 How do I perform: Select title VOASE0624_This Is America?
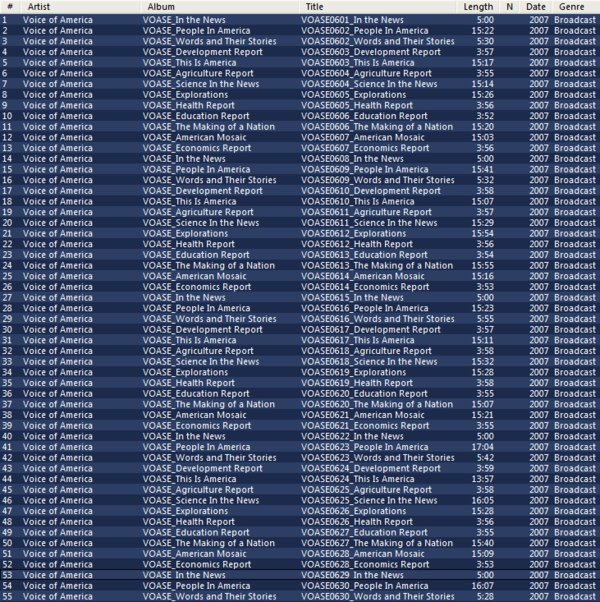358,479
